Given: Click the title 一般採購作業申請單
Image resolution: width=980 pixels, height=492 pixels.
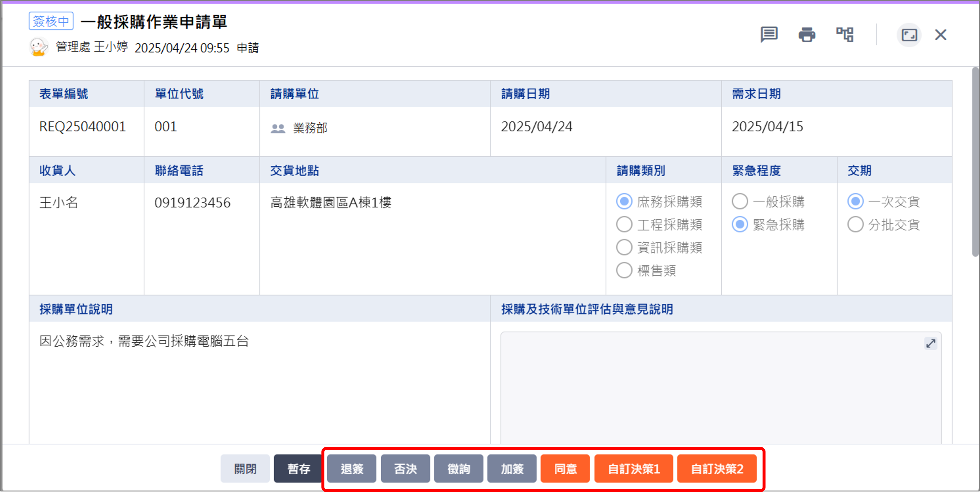Looking at the screenshot, I should [x=154, y=22].
